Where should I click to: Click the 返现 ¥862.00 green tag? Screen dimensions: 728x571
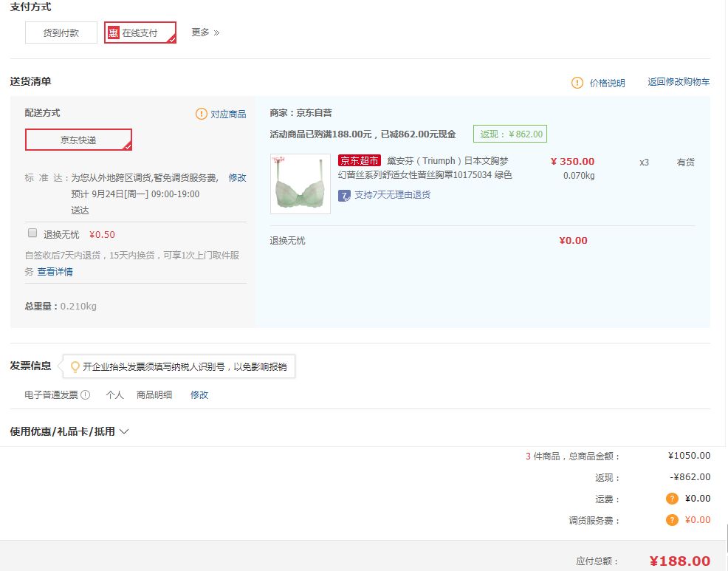tap(510, 134)
